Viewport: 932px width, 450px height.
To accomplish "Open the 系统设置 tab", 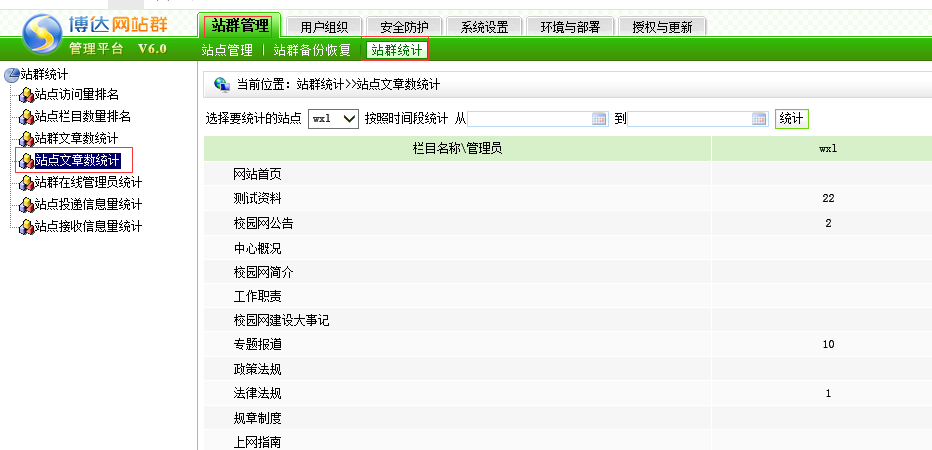I will (x=484, y=27).
